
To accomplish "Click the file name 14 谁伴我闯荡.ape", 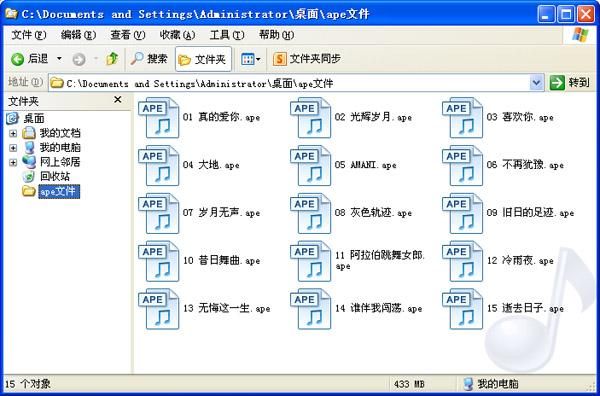I will [x=378, y=308].
